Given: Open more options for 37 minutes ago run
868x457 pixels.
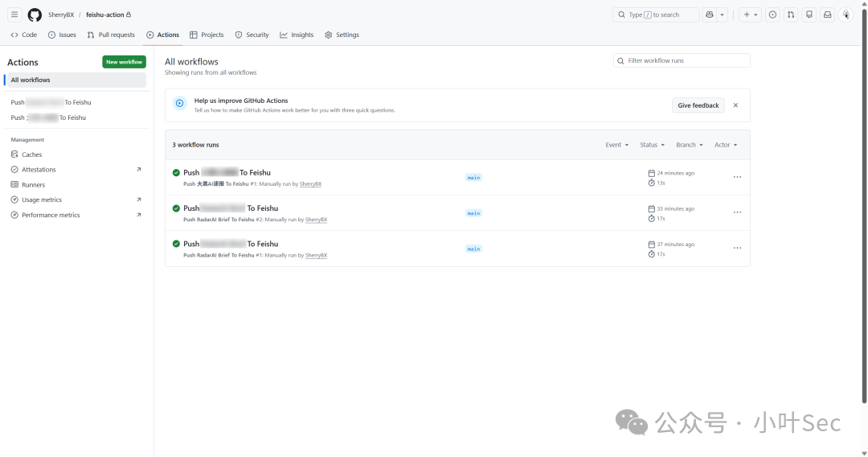Looking at the screenshot, I should click(737, 248).
